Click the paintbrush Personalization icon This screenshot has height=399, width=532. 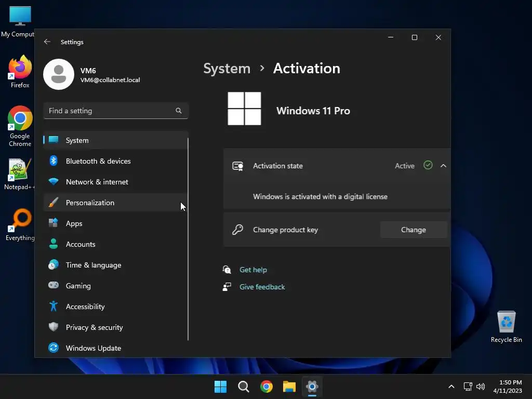[54, 202]
